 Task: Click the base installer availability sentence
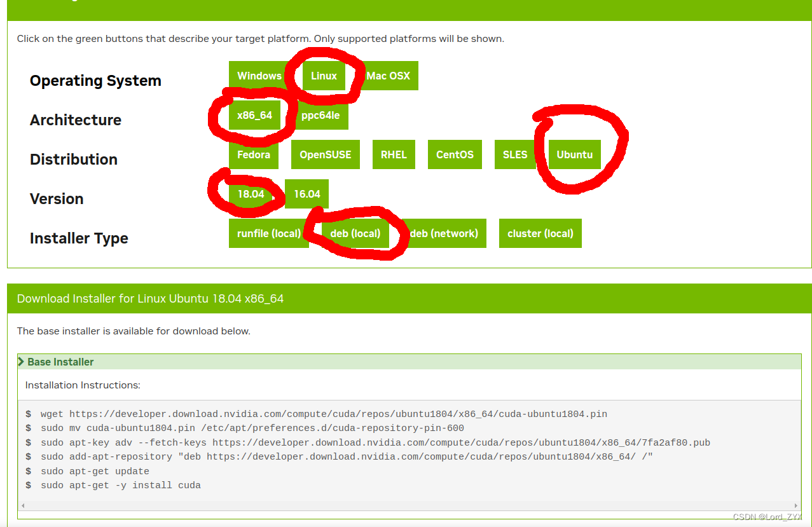point(134,331)
